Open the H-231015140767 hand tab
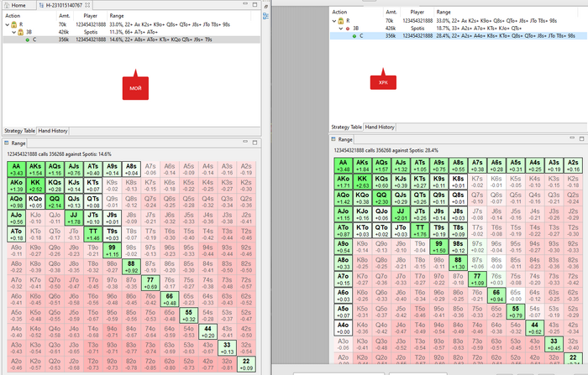Viewport: 588px width, 375px height. (x=63, y=5)
